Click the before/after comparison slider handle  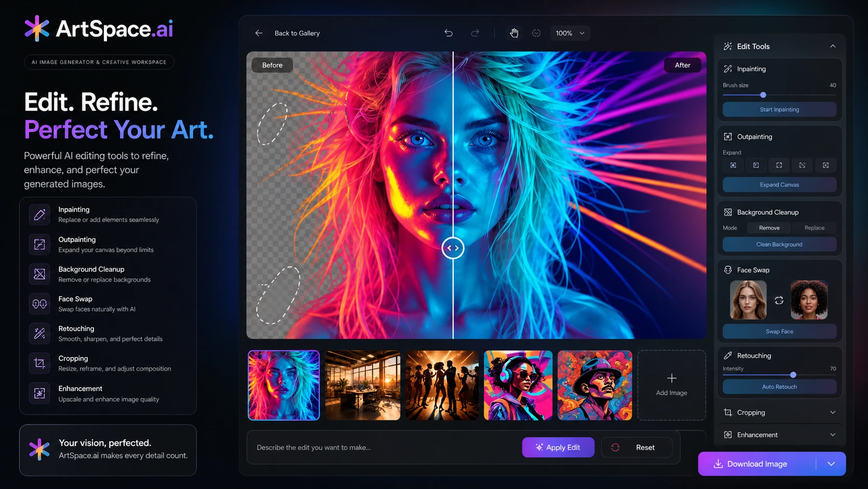(453, 248)
